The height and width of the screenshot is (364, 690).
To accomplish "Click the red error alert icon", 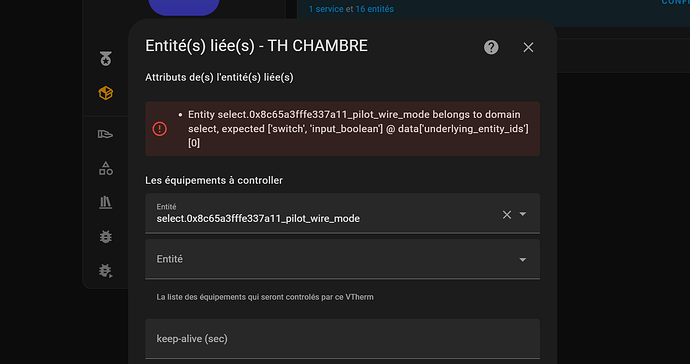I will click(159, 129).
